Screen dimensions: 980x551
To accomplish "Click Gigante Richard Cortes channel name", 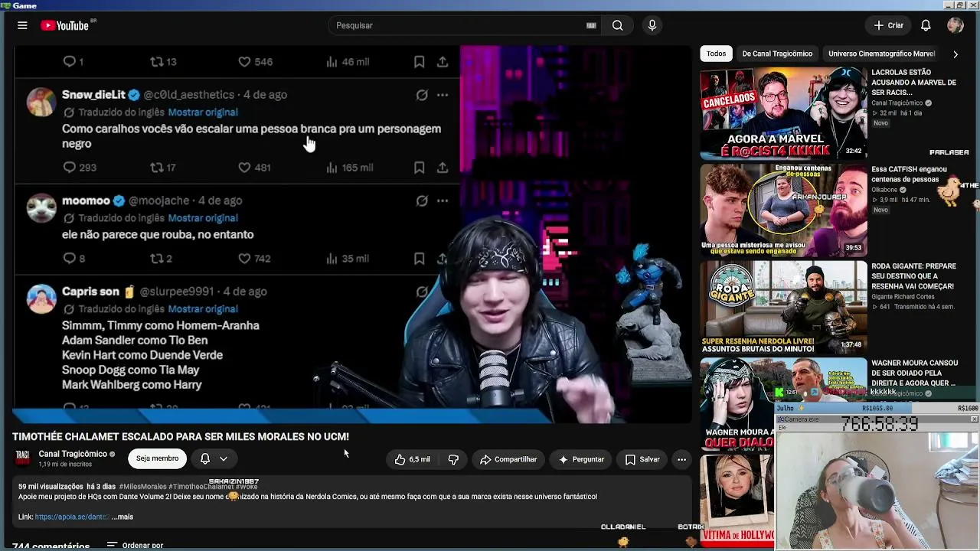I will tap(903, 296).
